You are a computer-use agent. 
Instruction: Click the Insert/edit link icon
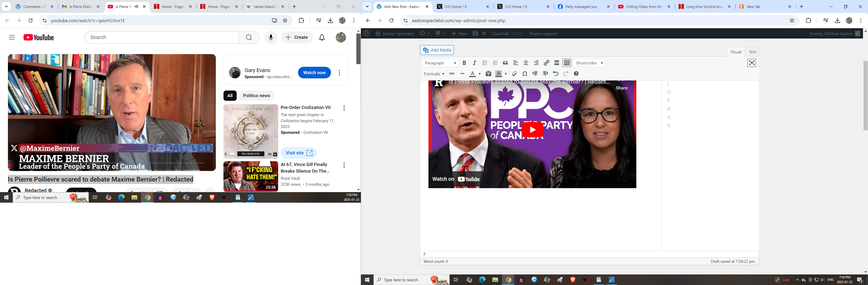coord(547,63)
